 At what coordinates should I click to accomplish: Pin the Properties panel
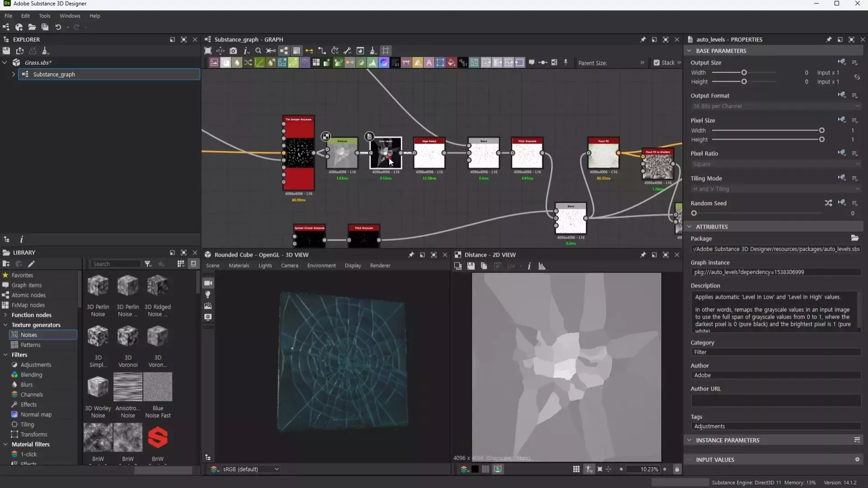pyautogui.click(x=829, y=40)
